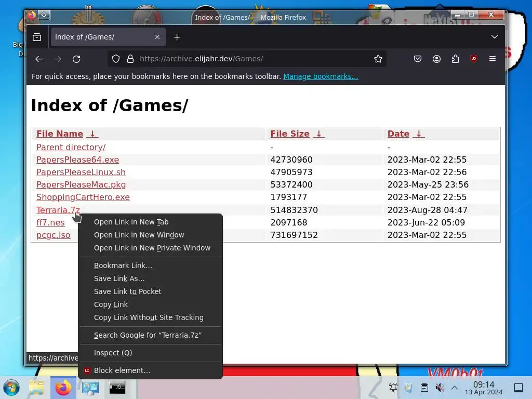Open the file manager taskbar icon
Screen dimensions: 532x399
click(x=36, y=388)
